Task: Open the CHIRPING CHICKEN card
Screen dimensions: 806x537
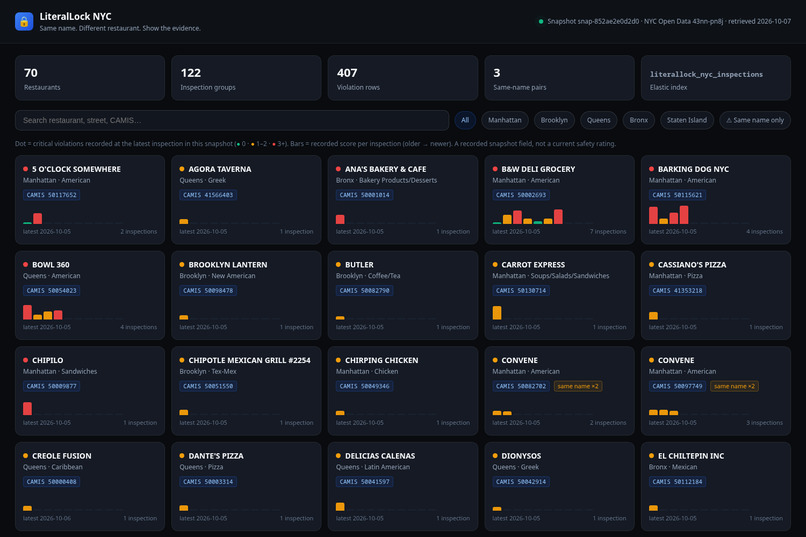Action: point(402,391)
